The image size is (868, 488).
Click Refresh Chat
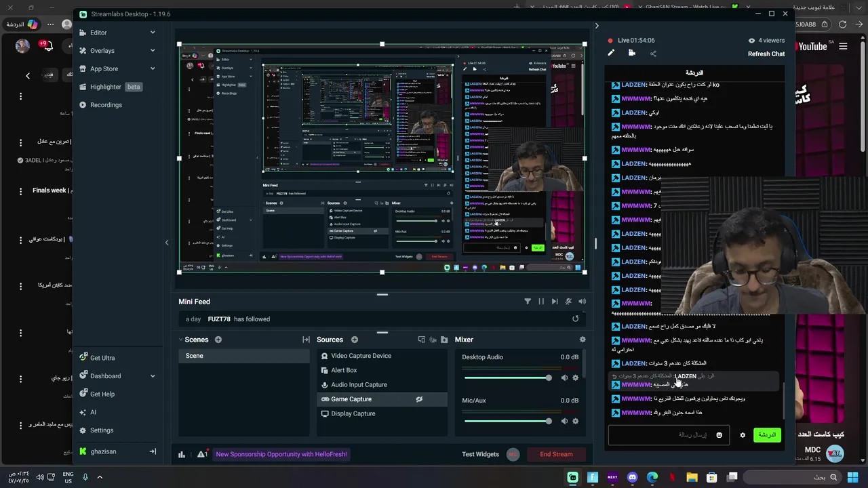pyautogui.click(x=766, y=54)
